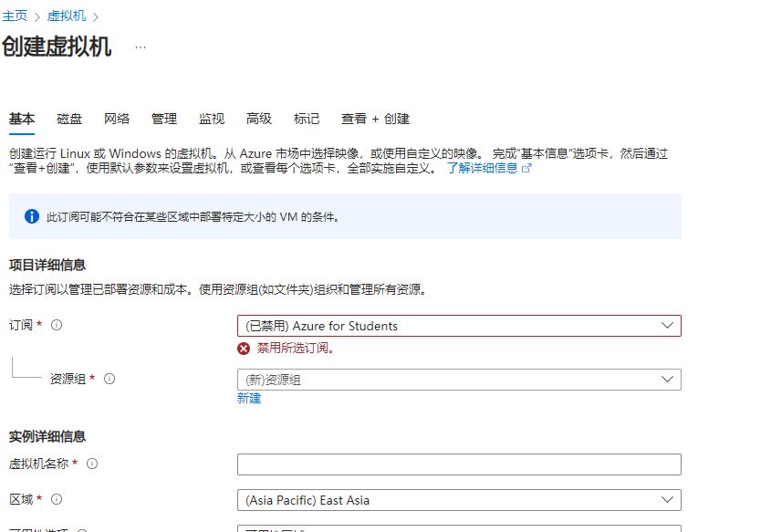Screen dimensions: 771x532
Task: Switch to the 磁盘 tab
Action: pos(69,119)
